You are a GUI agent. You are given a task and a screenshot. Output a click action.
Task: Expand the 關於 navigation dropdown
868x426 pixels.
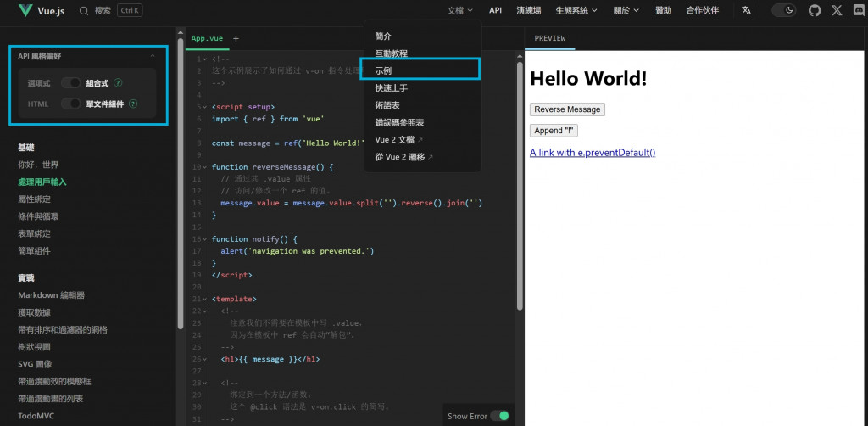[626, 10]
